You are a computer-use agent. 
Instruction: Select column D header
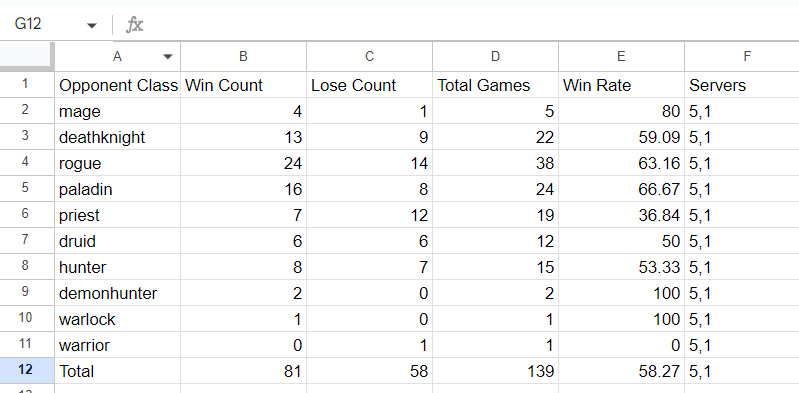pos(495,57)
